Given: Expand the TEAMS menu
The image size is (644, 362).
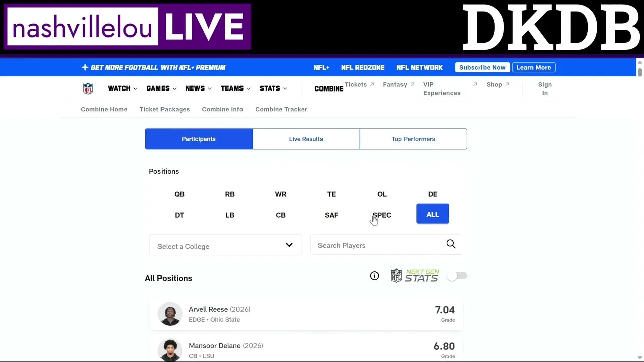Looking at the screenshot, I should 235,88.
